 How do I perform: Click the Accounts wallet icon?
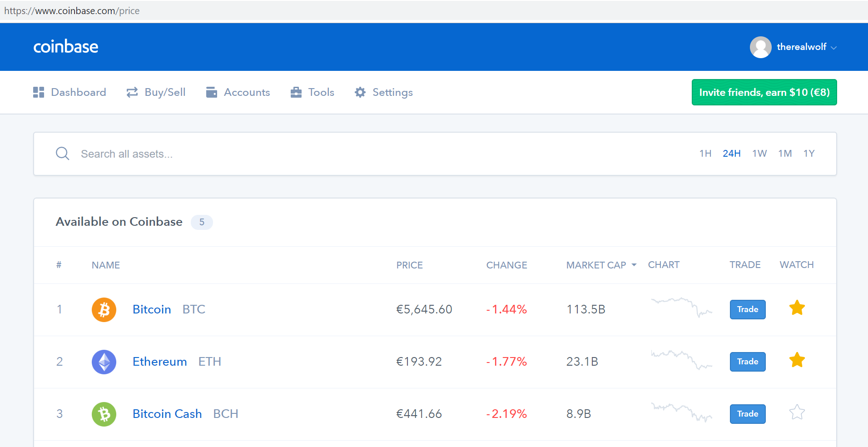[x=212, y=92]
